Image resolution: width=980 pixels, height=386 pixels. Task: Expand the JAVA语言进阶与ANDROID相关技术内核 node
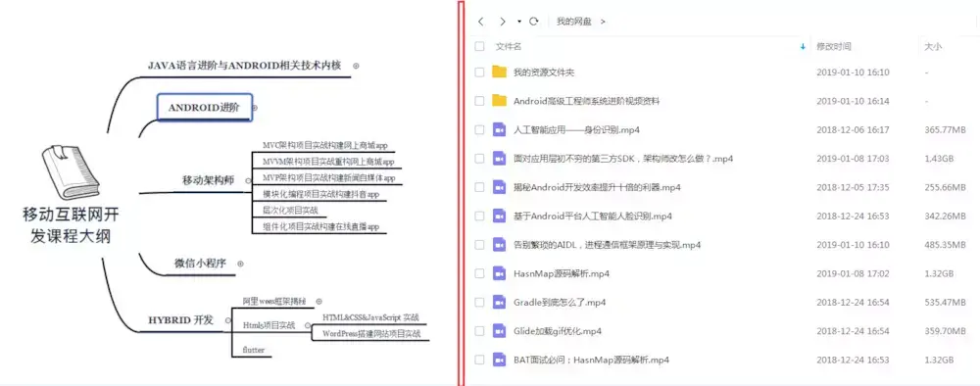(357, 65)
